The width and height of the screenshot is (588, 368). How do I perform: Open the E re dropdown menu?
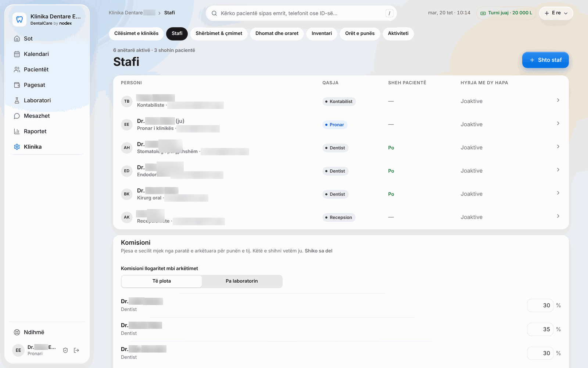[x=556, y=13]
